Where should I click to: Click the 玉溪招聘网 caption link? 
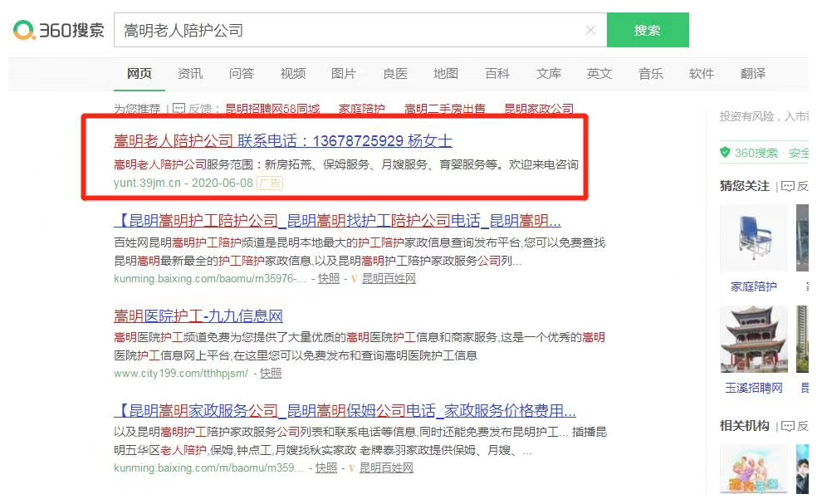click(754, 388)
